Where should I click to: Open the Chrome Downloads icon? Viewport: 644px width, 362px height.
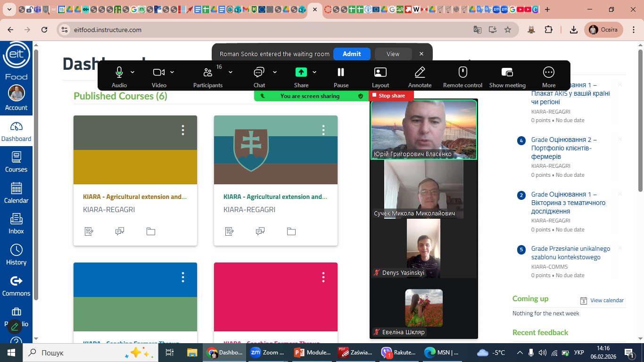coord(574,30)
